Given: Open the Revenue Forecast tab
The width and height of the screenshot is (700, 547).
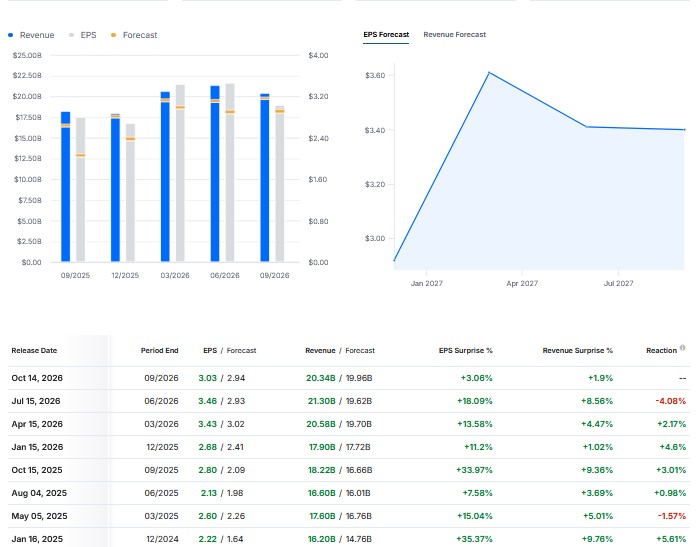Looking at the screenshot, I should click(x=454, y=35).
